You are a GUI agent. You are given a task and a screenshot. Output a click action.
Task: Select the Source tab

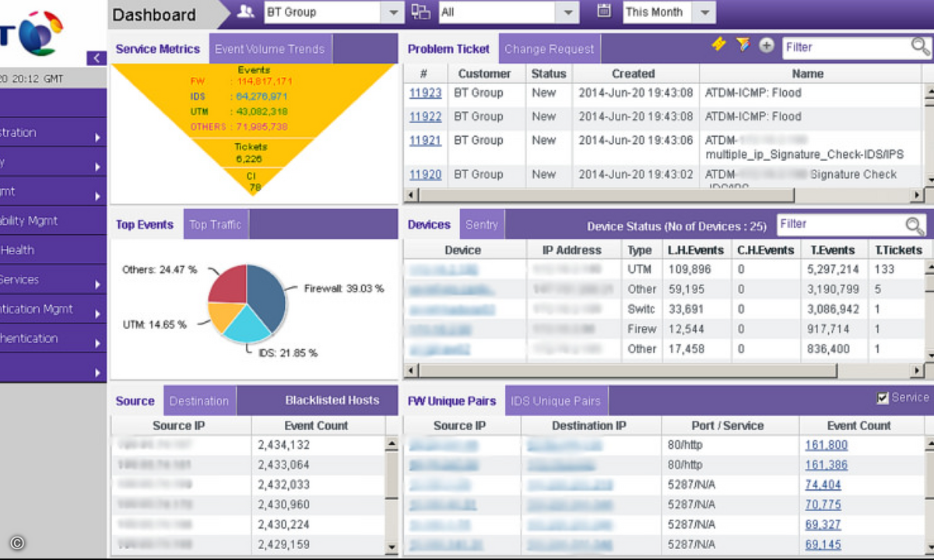click(x=135, y=401)
